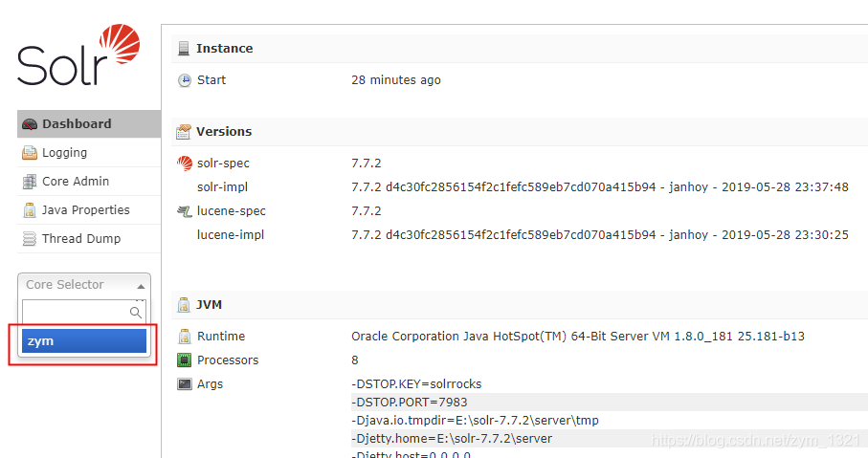Click the Core Admin server icon

click(x=30, y=182)
